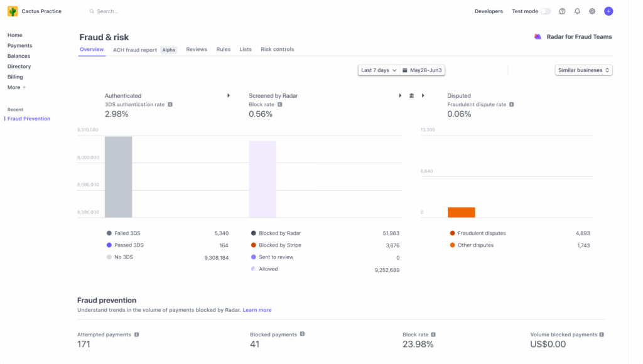
Task: Click info icon next to 3DS authentication rate
Action: pos(170,105)
